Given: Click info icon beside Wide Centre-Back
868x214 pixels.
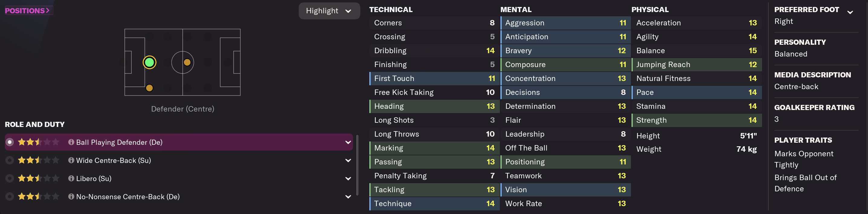Looking at the screenshot, I should (x=71, y=160).
